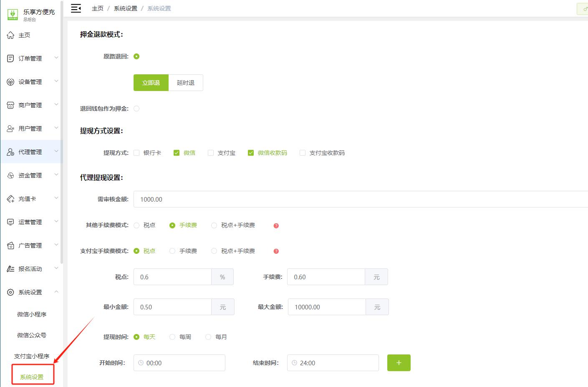The image size is (588, 387).
Task: Click the 税点 percentage input field
Action: [172, 277]
